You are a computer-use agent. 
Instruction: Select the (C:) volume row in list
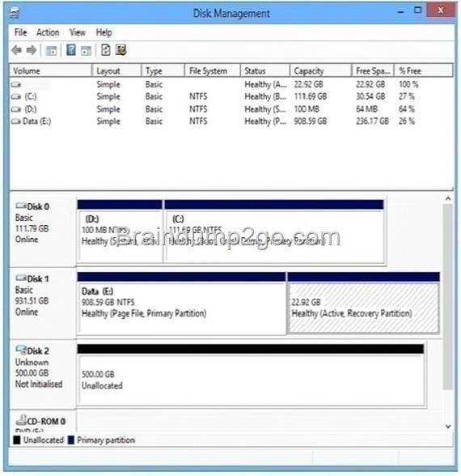click(x=231, y=96)
